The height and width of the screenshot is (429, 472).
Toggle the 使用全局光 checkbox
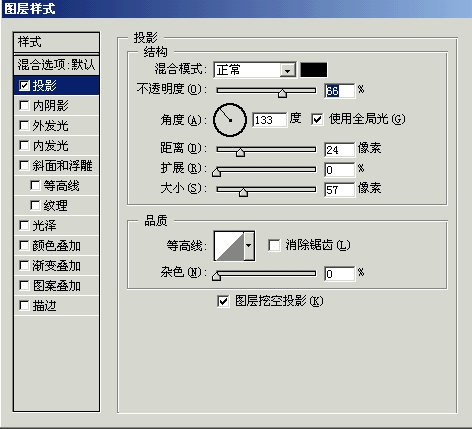click(317, 119)
